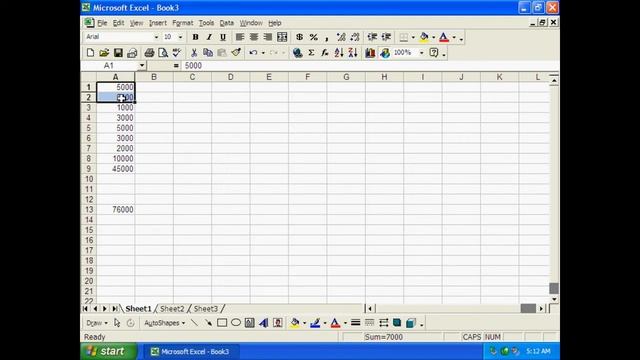Align cell text right
This screenshot has width=640, height=360.
coord(268,37)
